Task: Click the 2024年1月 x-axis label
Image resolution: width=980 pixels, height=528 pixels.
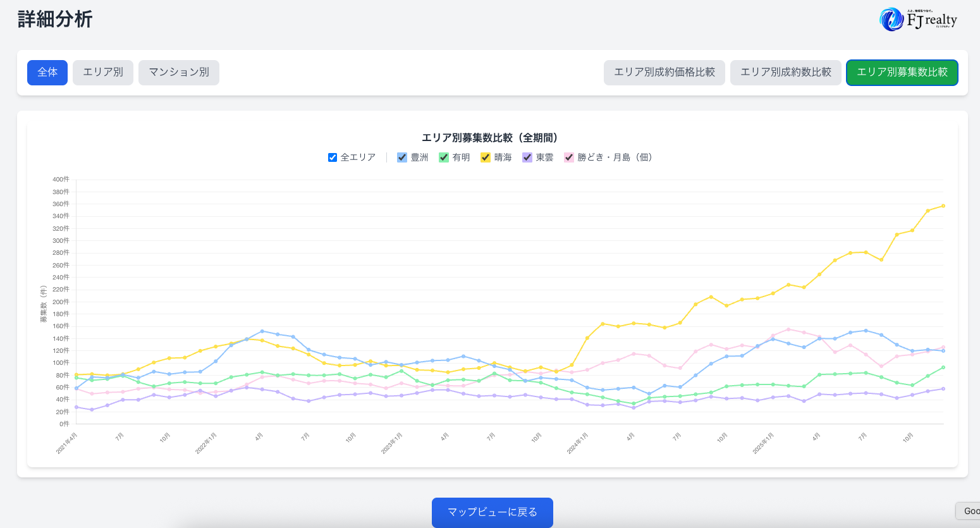Action: 577,443
